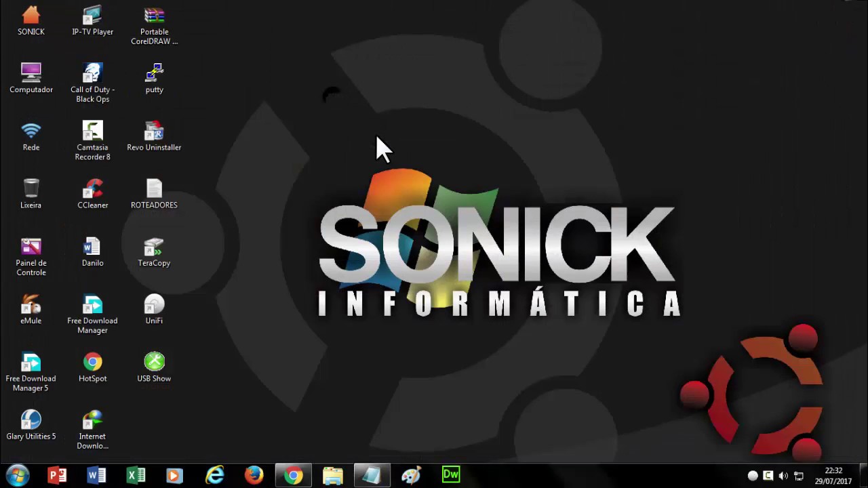Open the network tray icon

[x=799, y=476]
